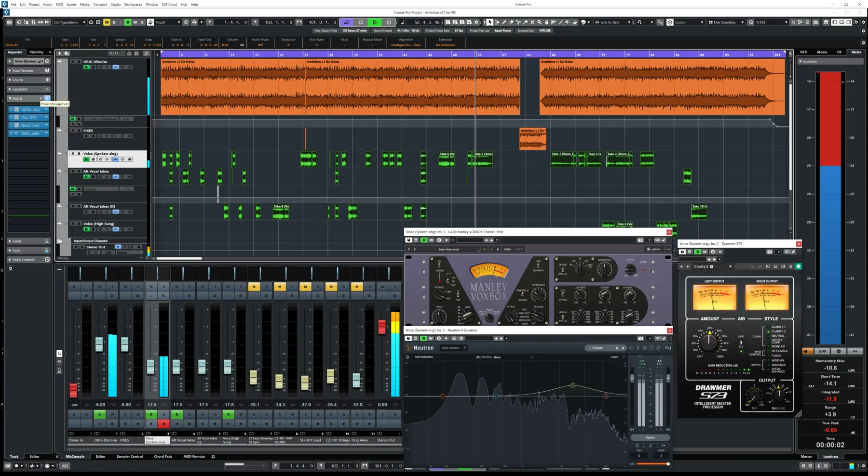Image resolution: width=868 pixels, height=476 pixels.
Task: Open the VST Cloud menu
Action: pyautogui.click(x=169, y=4)
